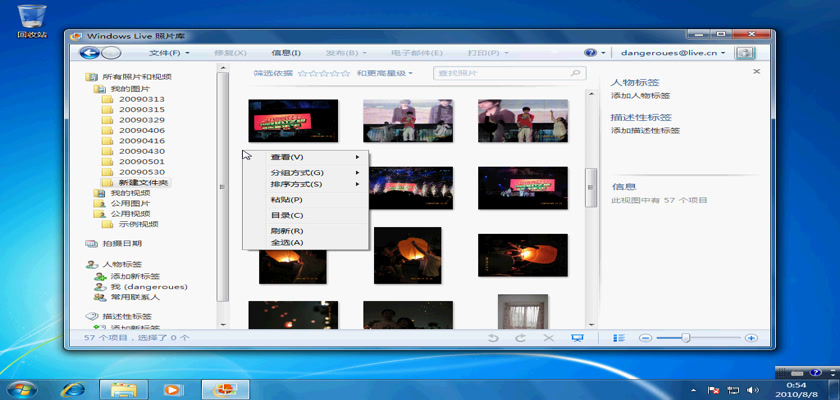
Task: Click the zoom in plus icon
Action: [x=750, y=338]
